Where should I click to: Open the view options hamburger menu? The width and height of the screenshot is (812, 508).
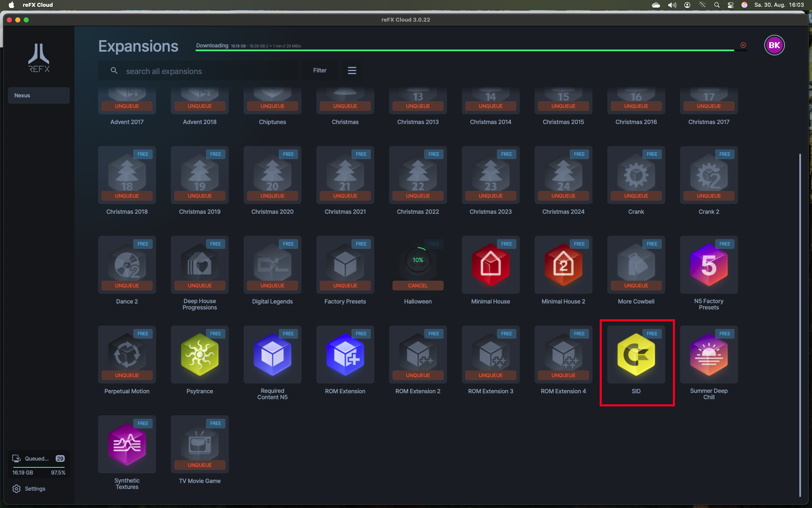tap(352, 71)
